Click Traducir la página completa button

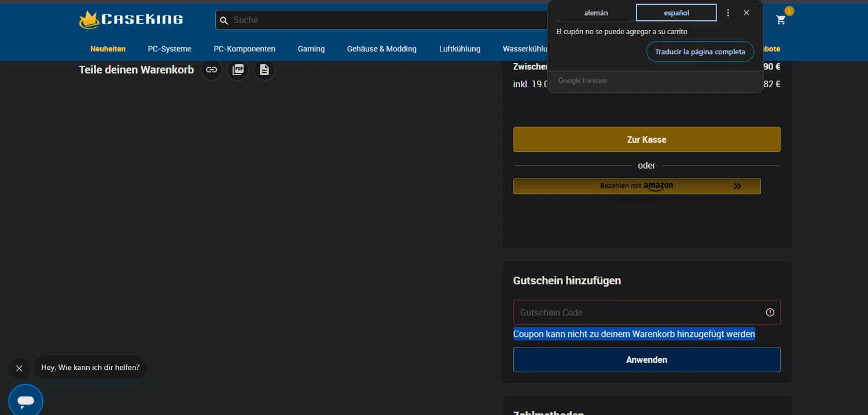700,52
